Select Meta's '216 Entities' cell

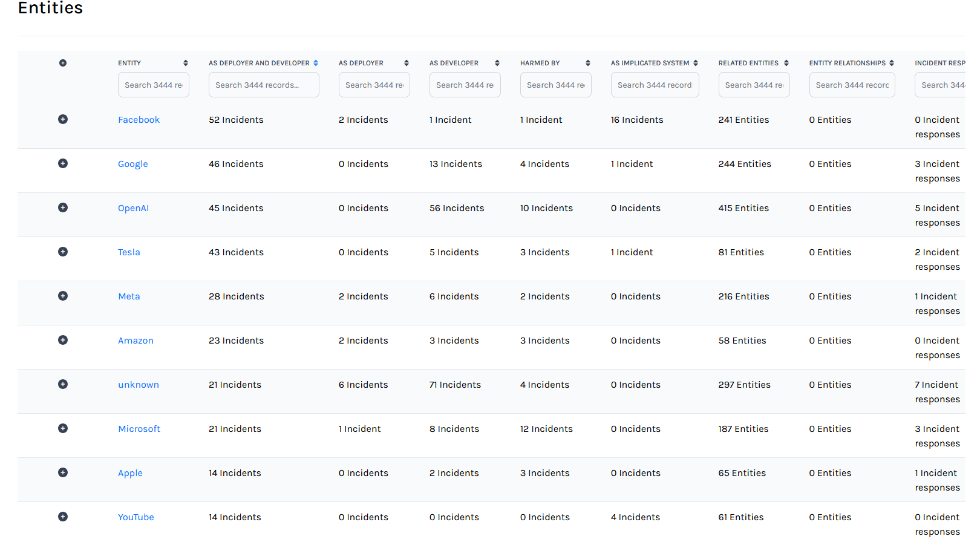(744, 296)
